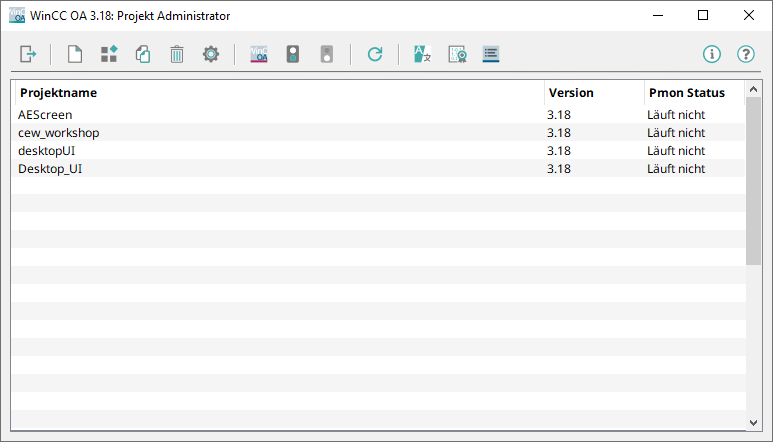Select the Desktop_UI project row
The width and height of the screenshot is (773, 442).
(x=378, y=169)
